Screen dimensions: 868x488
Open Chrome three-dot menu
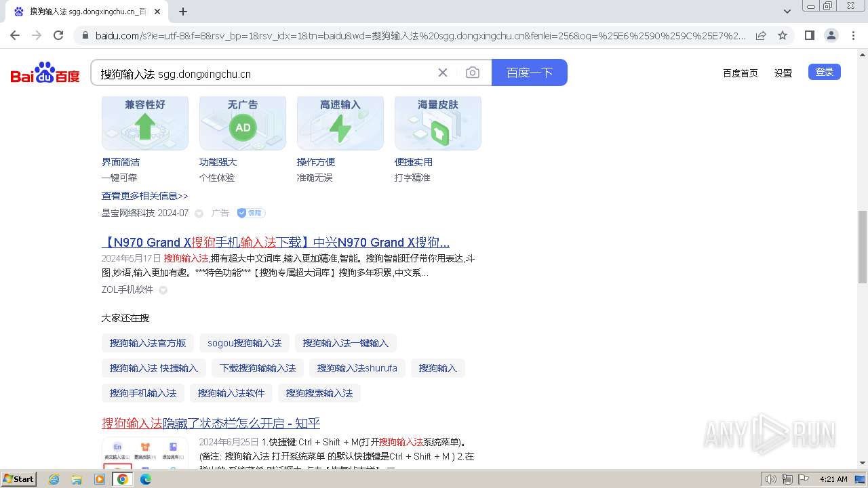point(853,35)
